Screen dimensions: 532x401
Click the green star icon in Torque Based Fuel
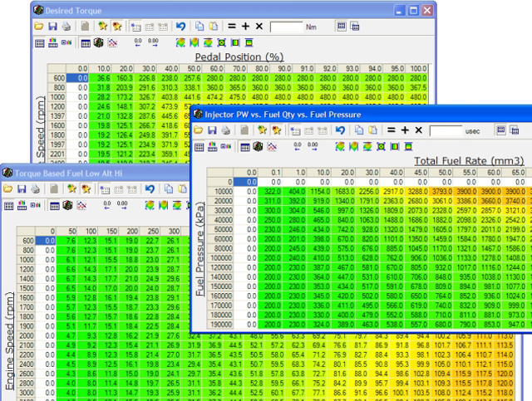(72, 188)
